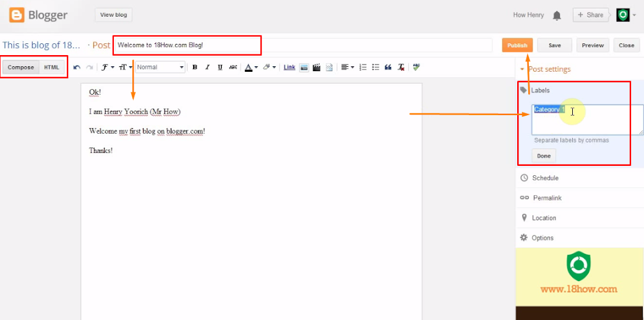Insert a jump break
Image resolution: width=644 pixels, height=320 pixels.
click(x=329, y=67)
